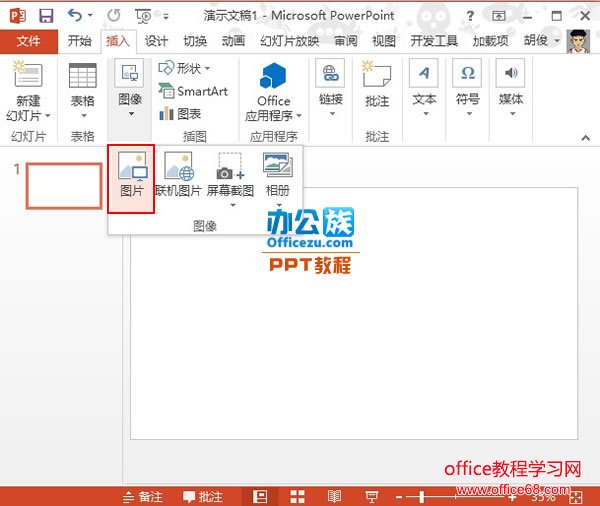Screen dimensions: 600x506
Task: Open Office Apps icon
Action: (x=273, y=75)
